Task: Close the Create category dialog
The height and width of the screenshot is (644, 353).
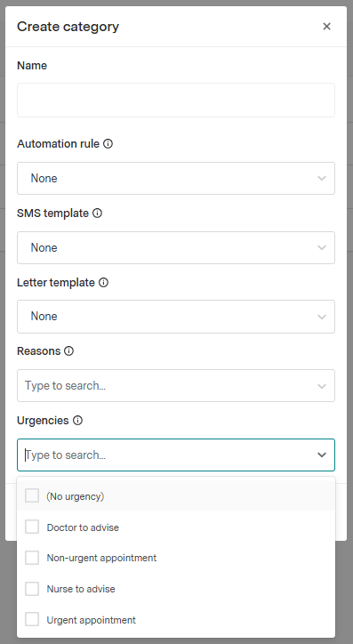Action: click(326, 27)
